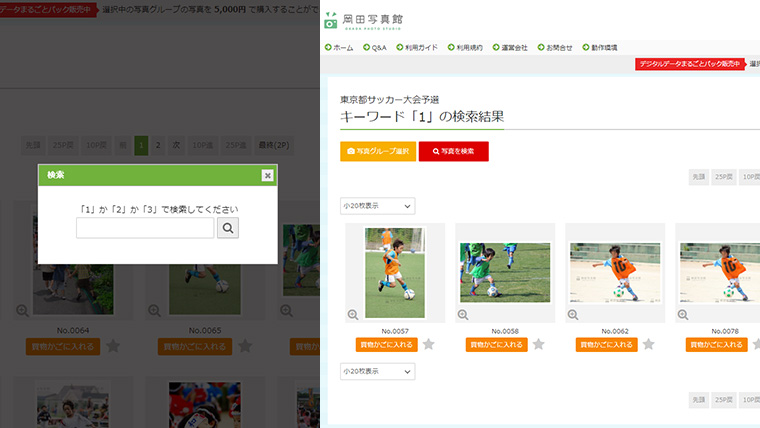Focus the keyword input field in the search dialog

pyautogui.click(x=145, y=228)
